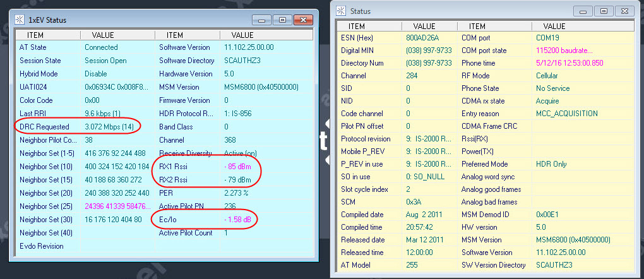Select the Neighbor Set (25) magenta value
This screenshot has height=279, width=644.
click(117, 206)
